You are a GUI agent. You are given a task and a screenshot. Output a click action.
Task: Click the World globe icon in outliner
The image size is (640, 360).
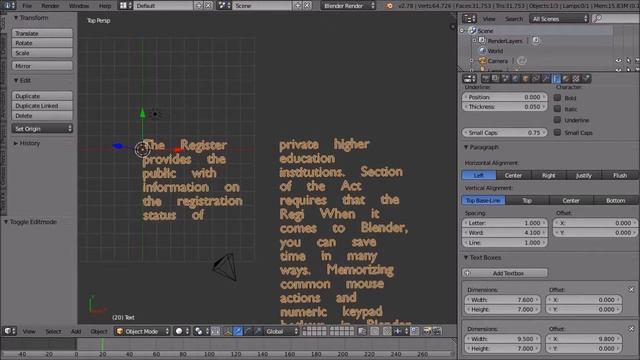coord(482,51)
